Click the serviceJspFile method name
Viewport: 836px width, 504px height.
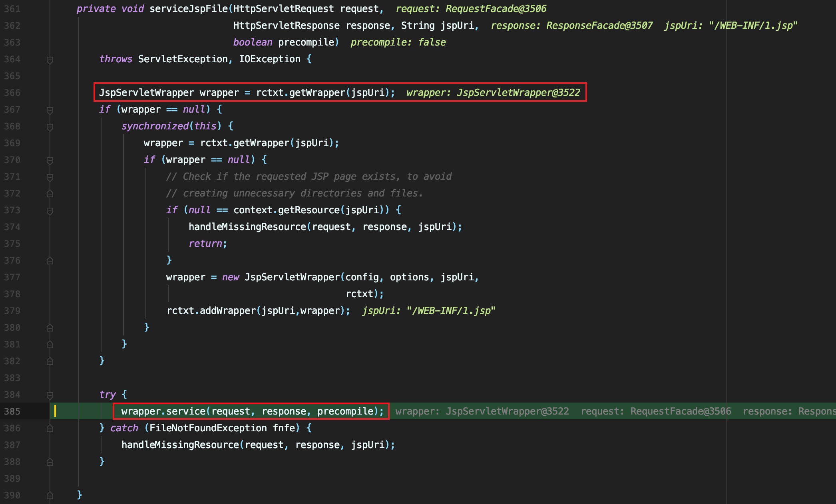click(x=189, y=9)
